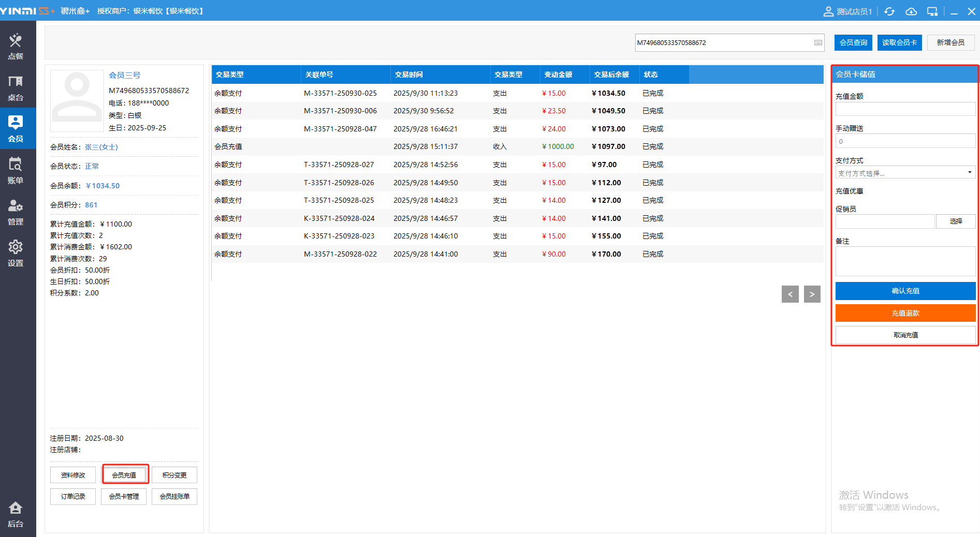The image size is (980, 537).
Task: Click the cloud download icon in title bar
Action: point(911,11)
